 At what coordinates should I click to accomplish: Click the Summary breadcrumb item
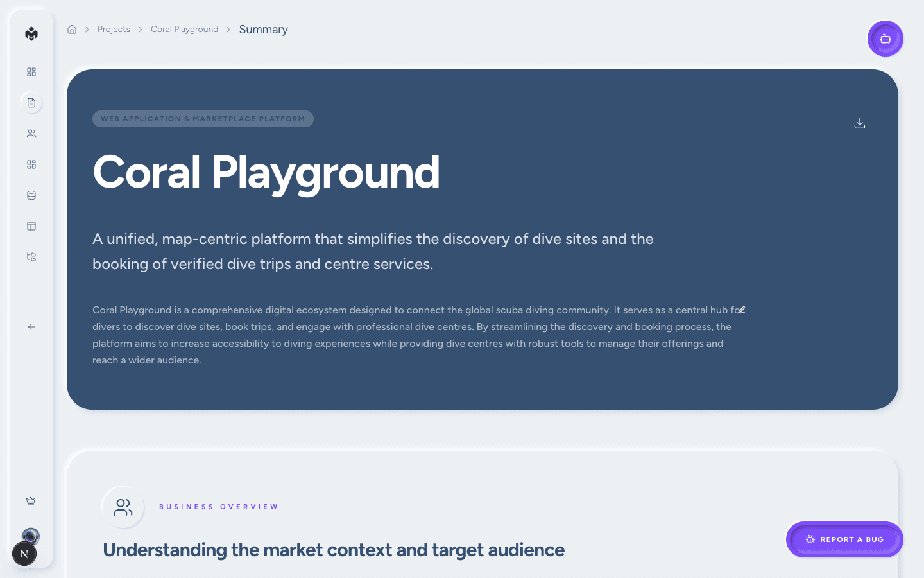tap(263, 30)
